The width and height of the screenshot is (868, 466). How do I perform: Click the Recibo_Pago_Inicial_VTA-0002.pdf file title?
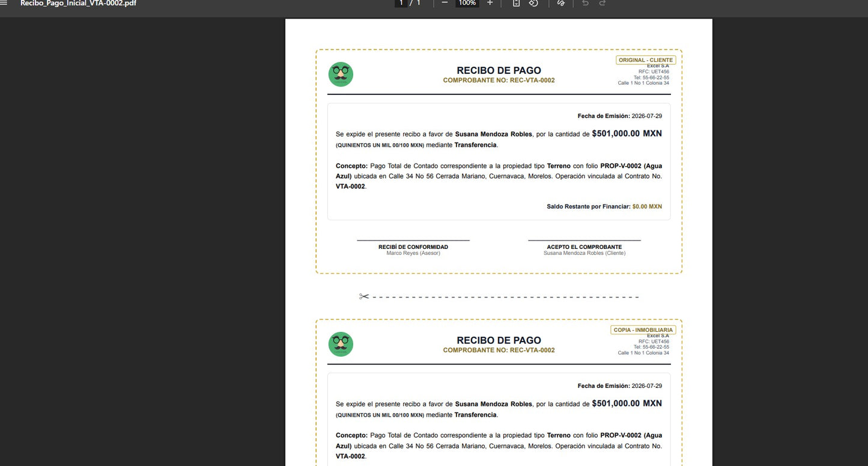tap(78, 3)
